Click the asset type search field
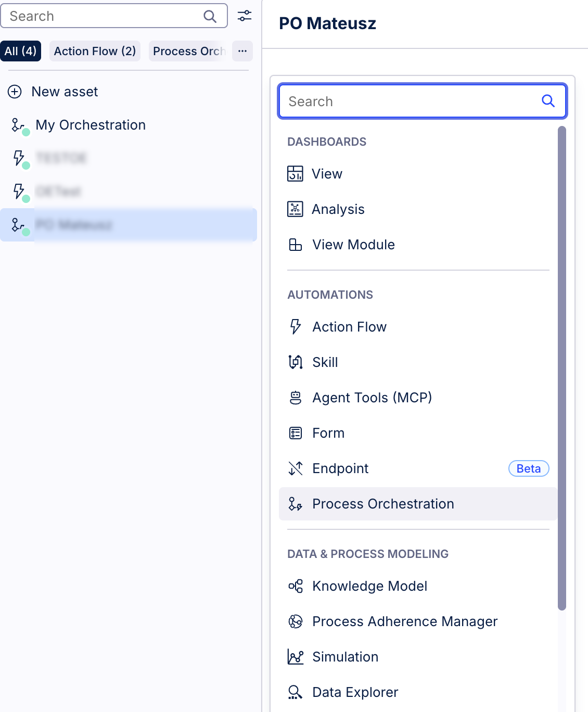Screen dimensions: 588x712 [x=411, y=101]
